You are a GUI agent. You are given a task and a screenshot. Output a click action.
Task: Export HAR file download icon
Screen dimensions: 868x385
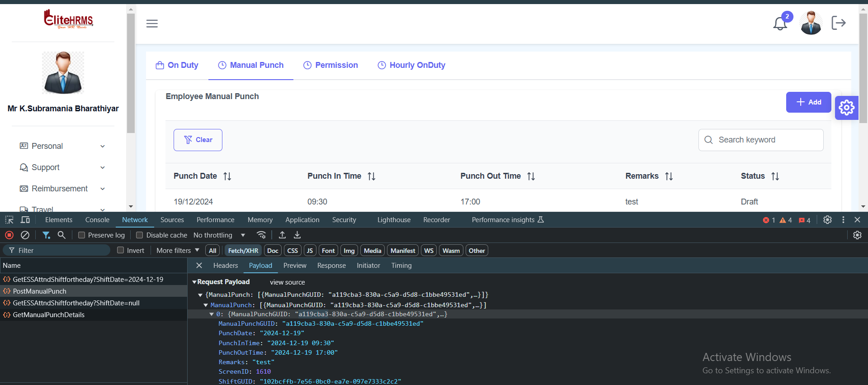point(297,235)
